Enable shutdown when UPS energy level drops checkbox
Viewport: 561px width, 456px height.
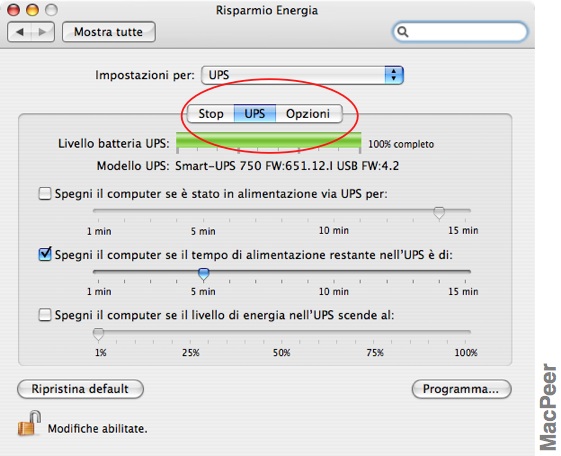coord(45,315)
